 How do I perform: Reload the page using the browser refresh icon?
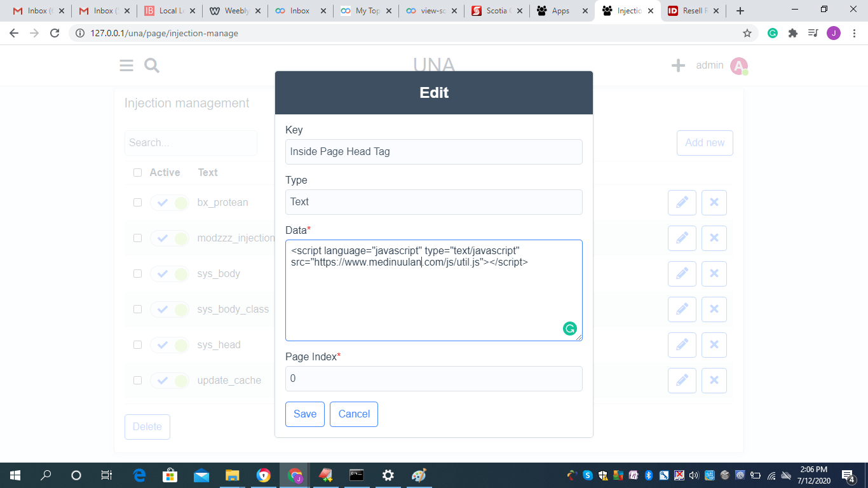[x=55, y=33]
